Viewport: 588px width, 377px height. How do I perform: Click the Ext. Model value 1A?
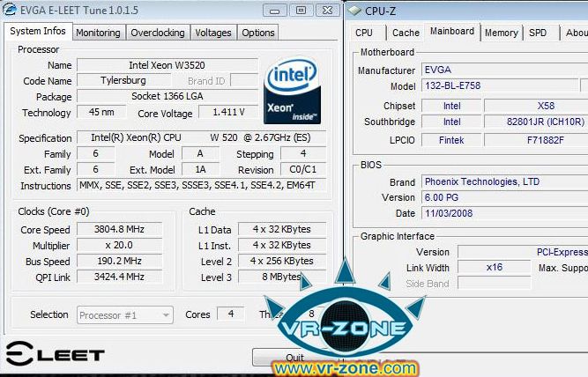click(x=200, y=170)
